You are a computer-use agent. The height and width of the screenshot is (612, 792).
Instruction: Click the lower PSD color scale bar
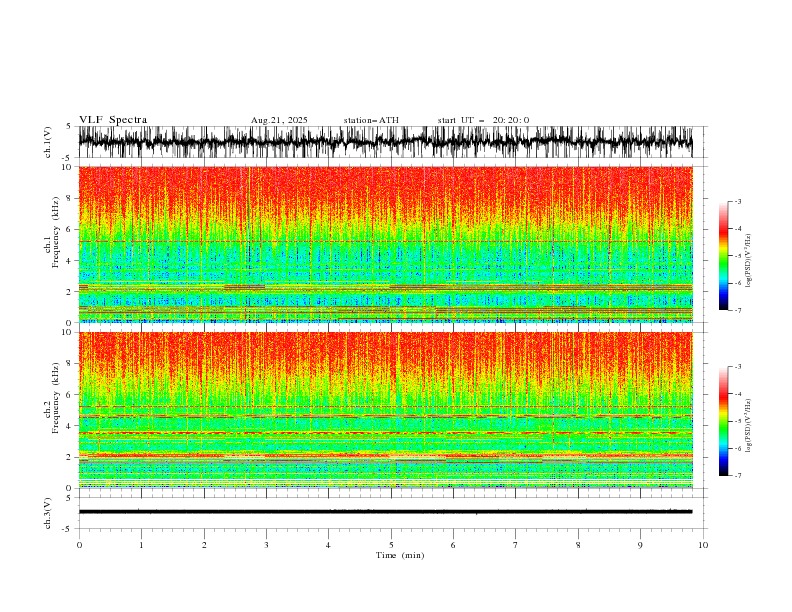click(x=723, y=421)
